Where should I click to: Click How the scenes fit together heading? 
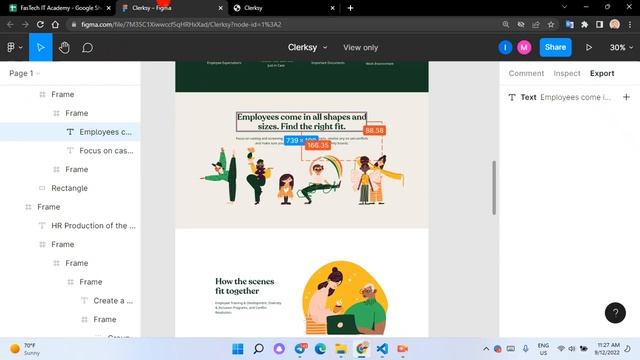pos(244,286)
